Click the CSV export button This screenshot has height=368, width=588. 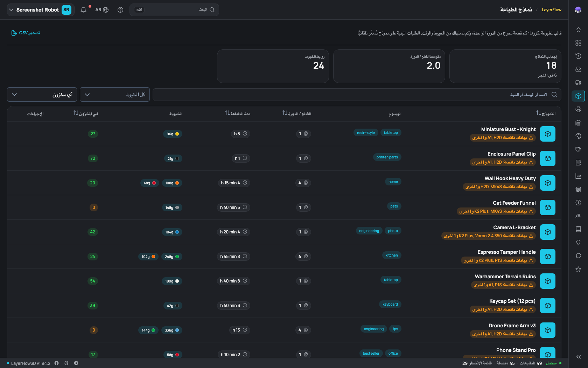coord(26,33)
